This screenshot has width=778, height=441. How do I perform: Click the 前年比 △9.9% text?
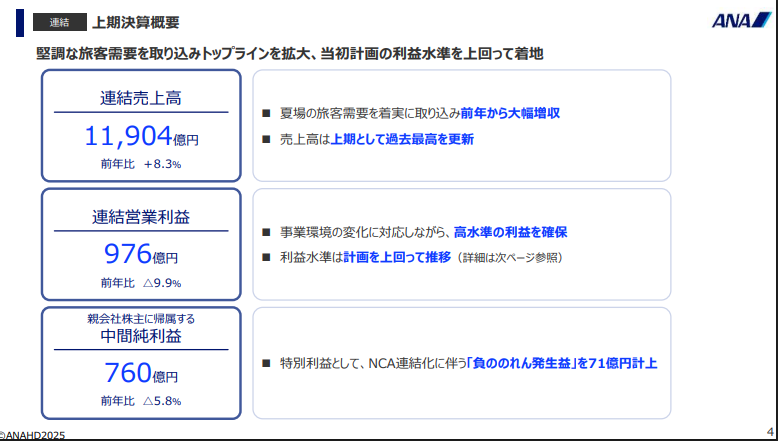pos(140,282)
